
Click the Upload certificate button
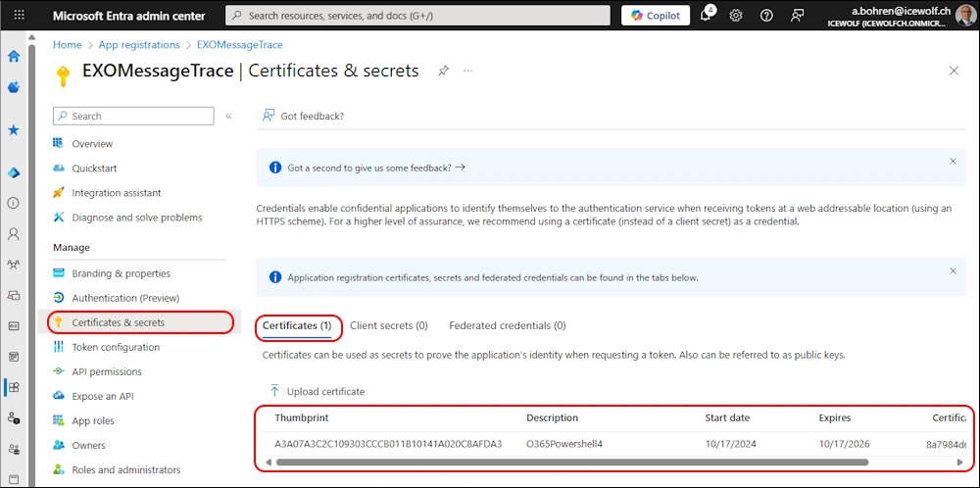pyautogui.click(x=316, y=391)
